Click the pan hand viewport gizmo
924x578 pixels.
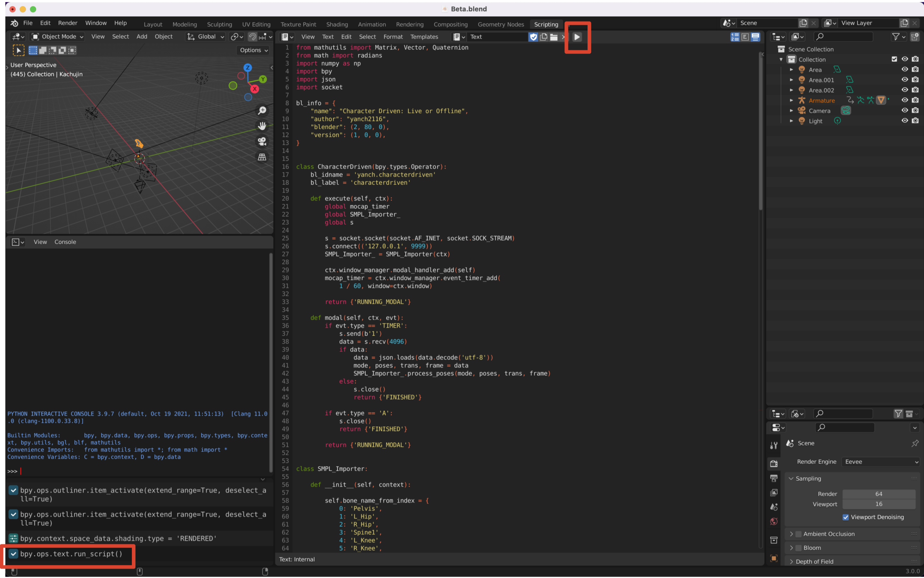tap(262, 126)
